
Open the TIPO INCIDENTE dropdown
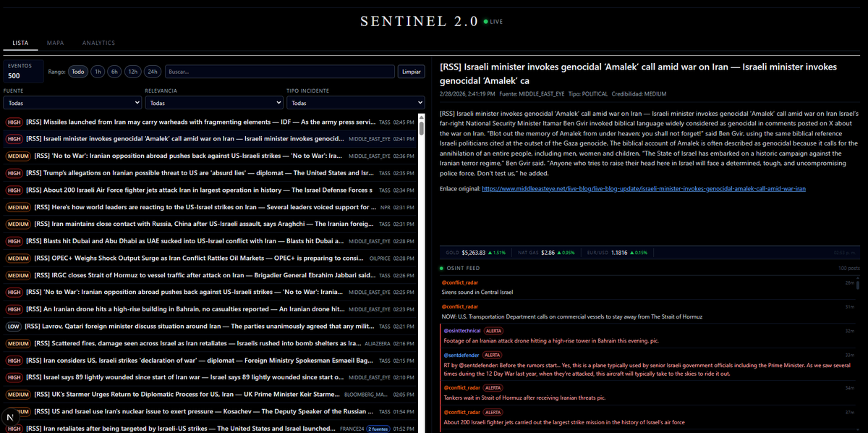click(355, 104)
